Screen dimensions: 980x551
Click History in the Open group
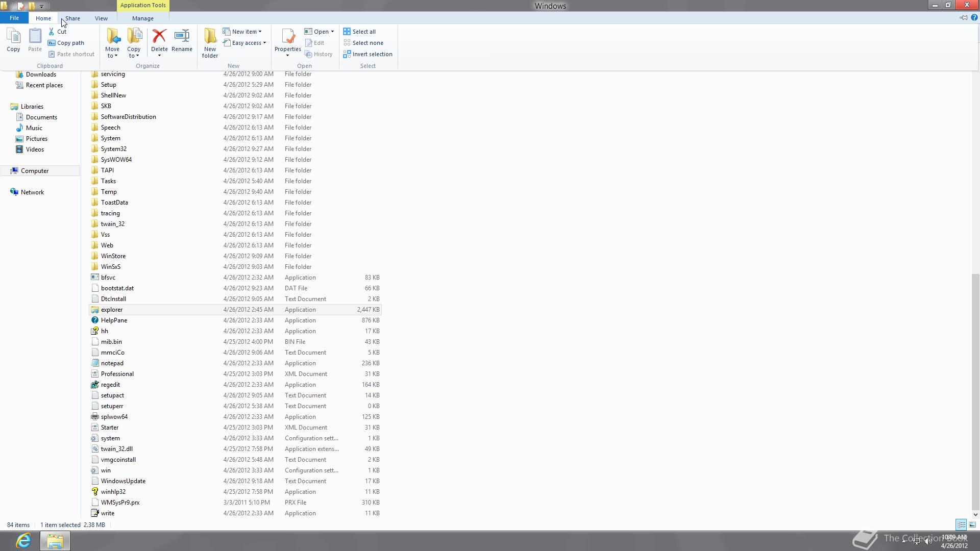coord(318,54)
